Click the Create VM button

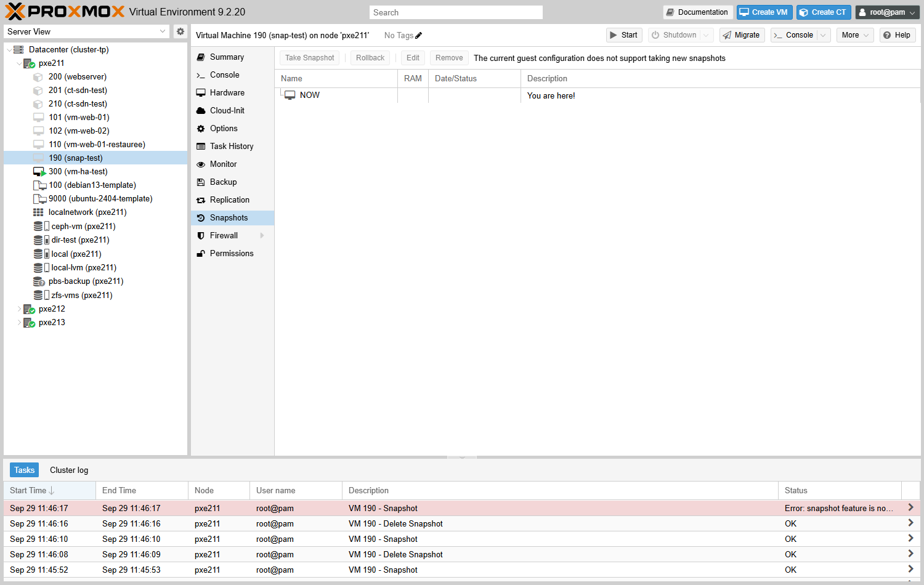[764, 12]
